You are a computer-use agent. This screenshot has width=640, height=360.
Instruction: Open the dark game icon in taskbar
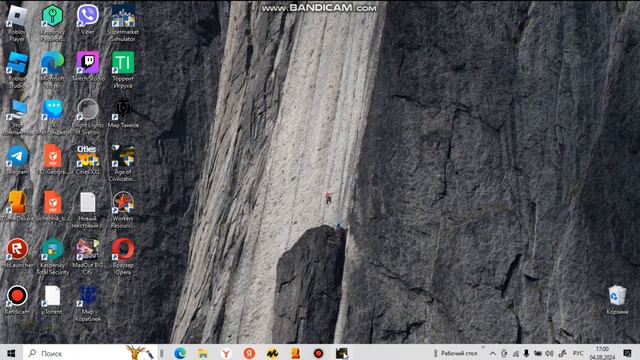(x=342, y=353)
